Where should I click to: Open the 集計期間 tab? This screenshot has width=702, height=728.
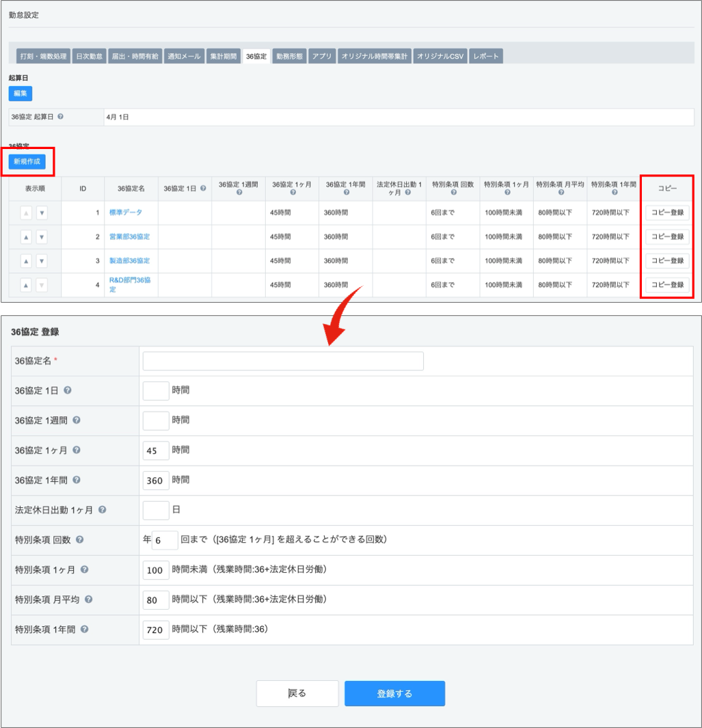pyautogui.click(x=223, y=56)
